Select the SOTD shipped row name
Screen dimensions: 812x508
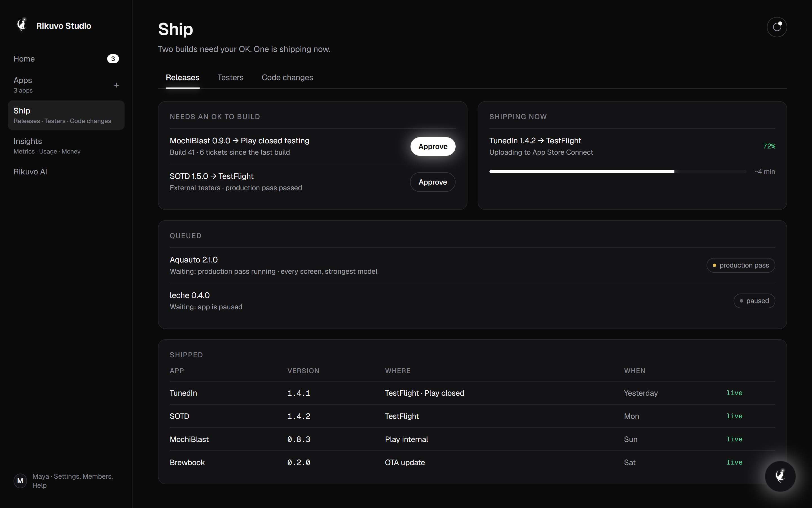click(180, 416)
